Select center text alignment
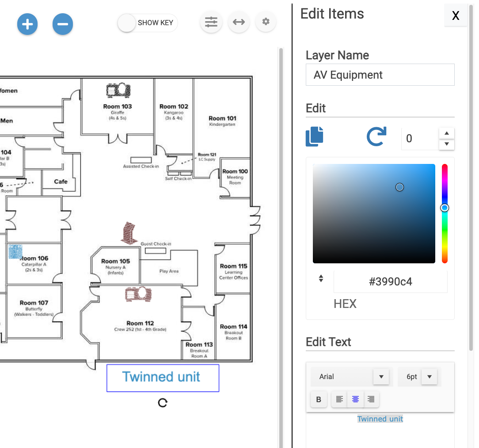Image resolution: width=479 pixels, height=448 pixels. 355,399
